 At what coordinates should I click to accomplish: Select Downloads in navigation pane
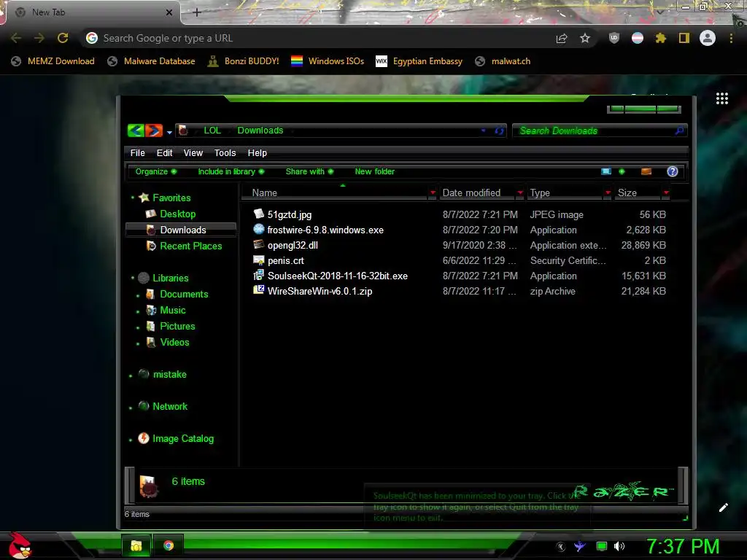coord(181,230)
